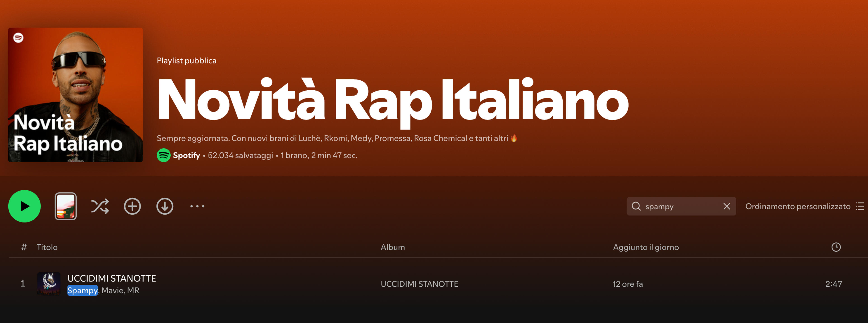Click the green Spotify logo avatar
The width and height of the screenshot is (868, 323).
tap(164, 155)
